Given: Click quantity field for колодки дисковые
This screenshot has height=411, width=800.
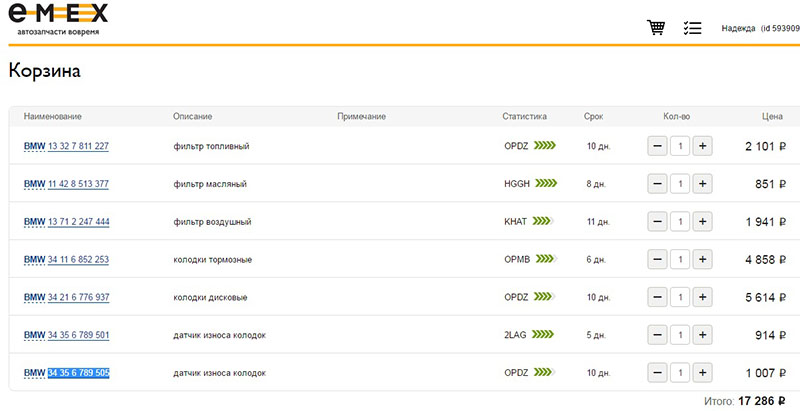Looking at the screenshot, I should 680,297.
